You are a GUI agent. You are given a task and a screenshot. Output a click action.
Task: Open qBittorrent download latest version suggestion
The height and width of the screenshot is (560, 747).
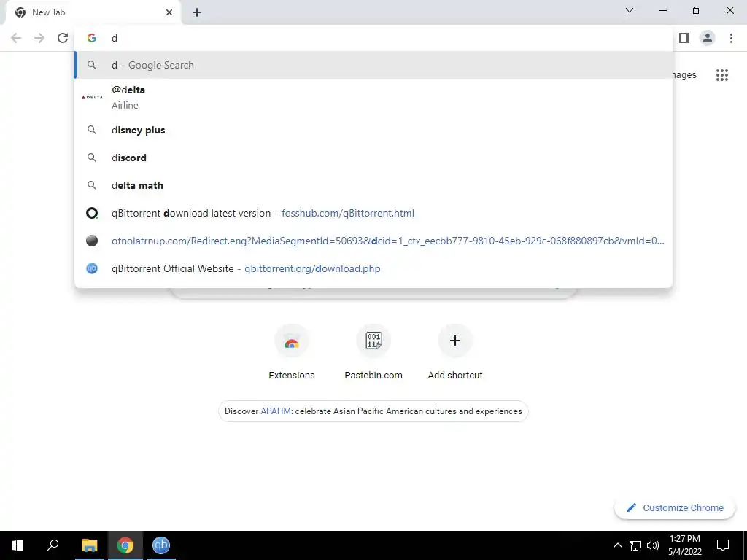click(373, 213)
